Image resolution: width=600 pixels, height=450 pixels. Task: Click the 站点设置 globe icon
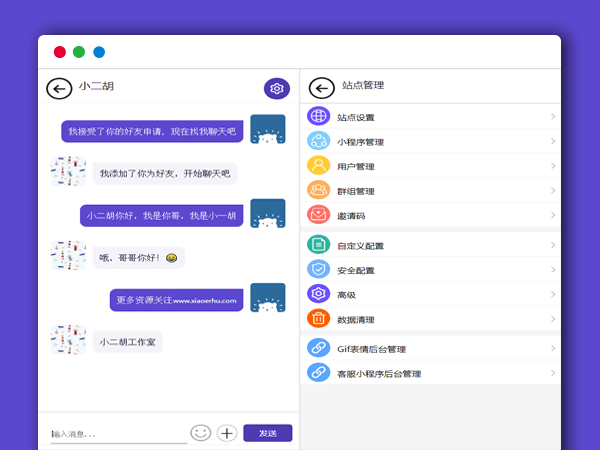pos(319,117)
